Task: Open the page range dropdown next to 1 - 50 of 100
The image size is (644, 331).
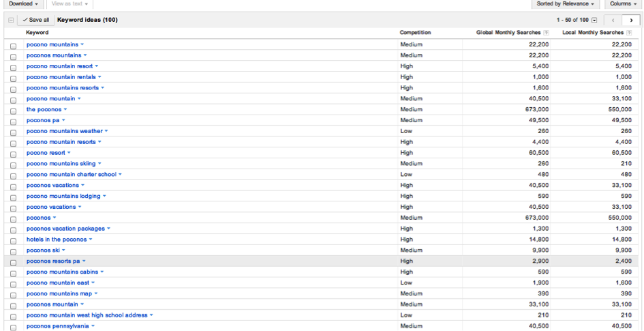Action: pos(594,20)
